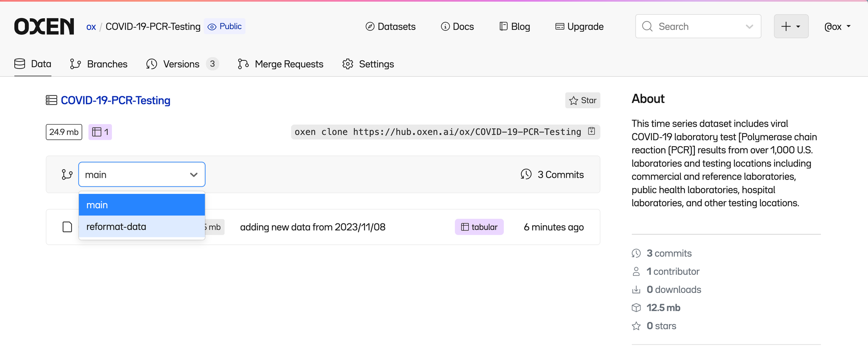
Task: Open the Versions tab
Action: 182,64
